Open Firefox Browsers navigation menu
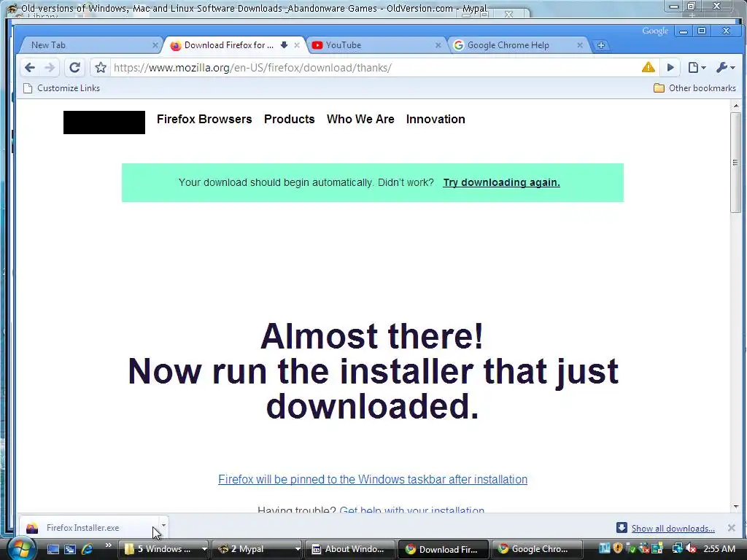This screenshot has width=747, height=560. coord(204,119)
